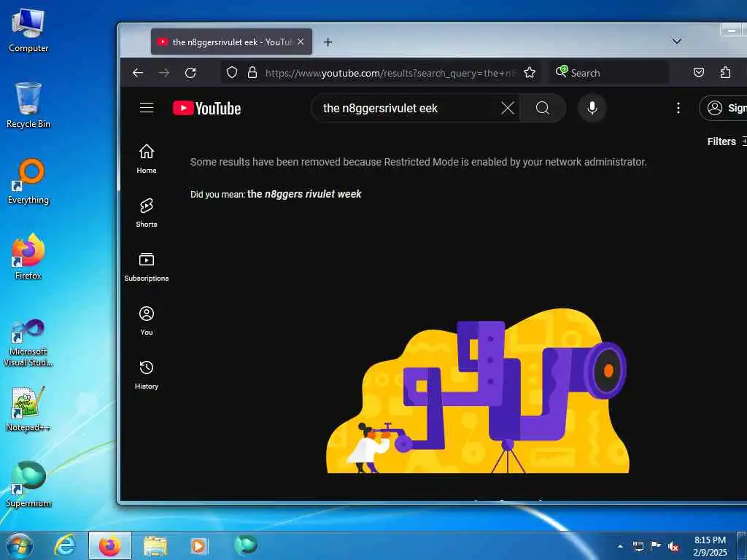Click the Firefox taskbar button
The width and height of the screenshot is (747, 560).
pyautogui.click(x=109, y=545)
